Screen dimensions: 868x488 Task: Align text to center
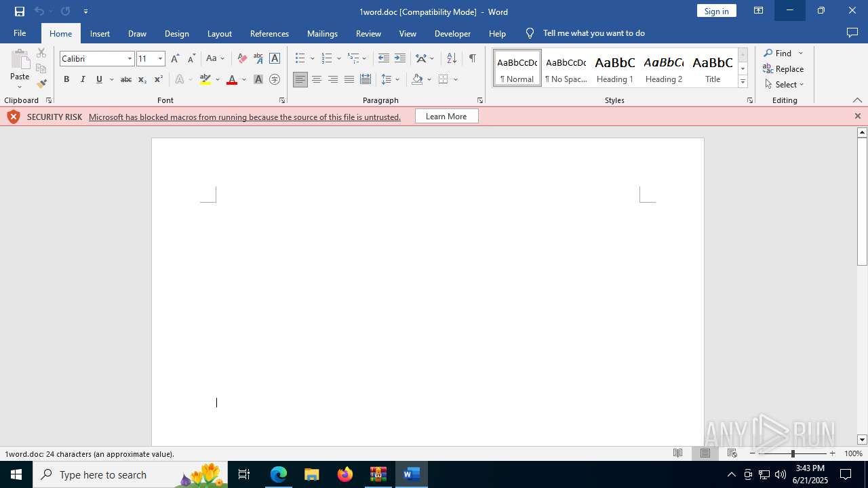coord(317,79)
